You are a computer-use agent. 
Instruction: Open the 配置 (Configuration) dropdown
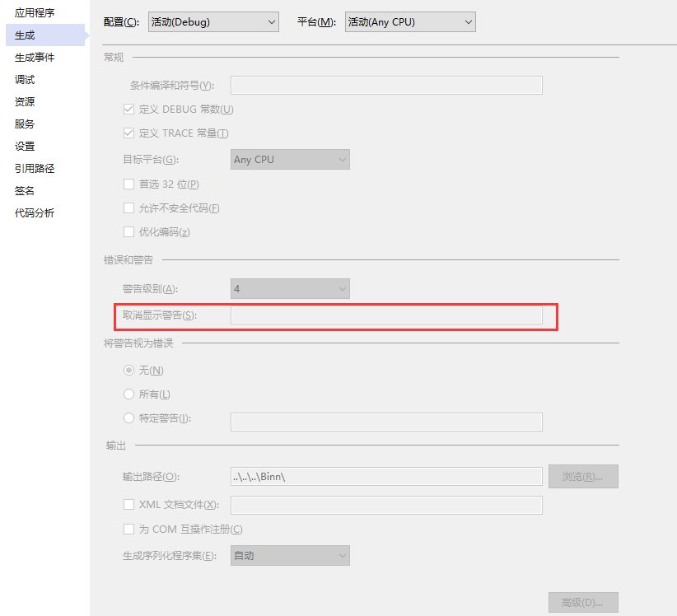click(212, 22)
